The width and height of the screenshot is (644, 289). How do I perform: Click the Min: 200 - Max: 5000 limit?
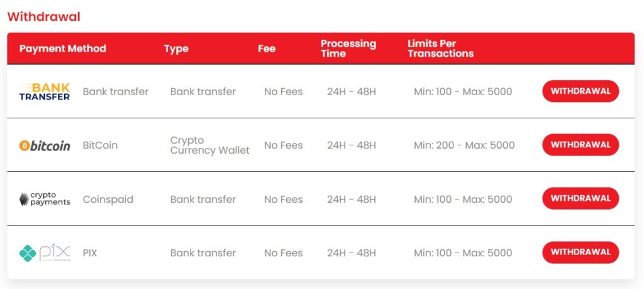[464, 145]
